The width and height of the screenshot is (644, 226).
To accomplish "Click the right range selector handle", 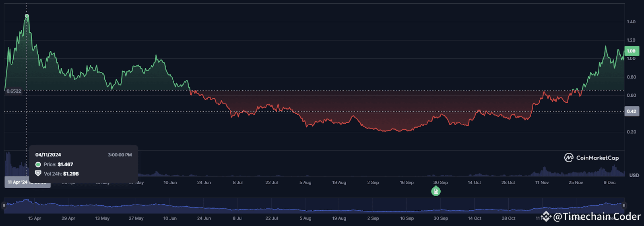I will click(624, 205).
